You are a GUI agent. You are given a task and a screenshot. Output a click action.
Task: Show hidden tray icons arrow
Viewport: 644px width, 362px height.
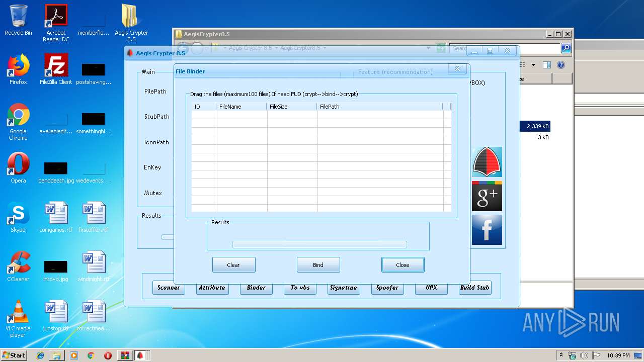[561, 355]
